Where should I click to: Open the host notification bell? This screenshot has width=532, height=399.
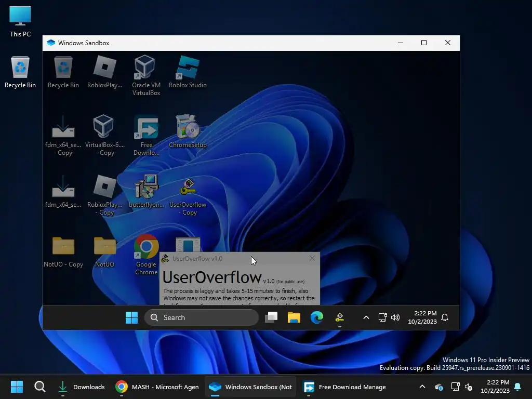518,387
